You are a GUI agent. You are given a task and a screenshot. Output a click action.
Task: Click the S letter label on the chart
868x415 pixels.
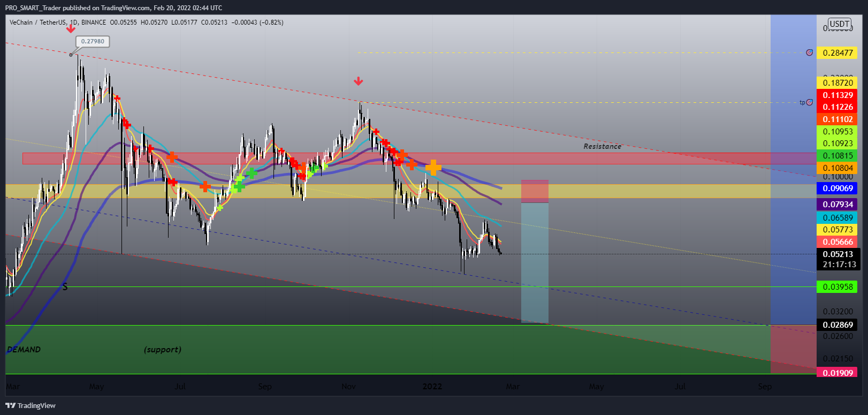click(65, 287)
